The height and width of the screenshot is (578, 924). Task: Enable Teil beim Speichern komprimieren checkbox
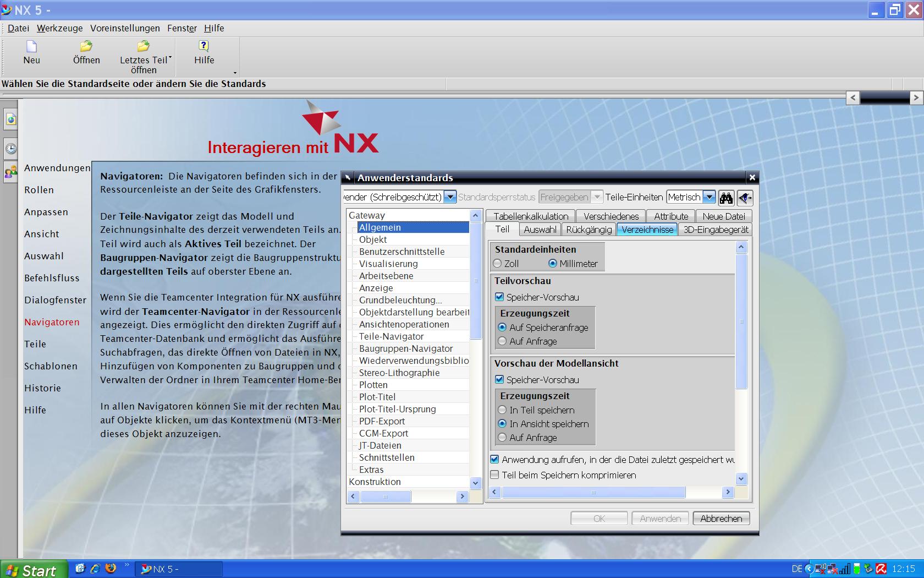pyautogui.click(x=495, y=475)
